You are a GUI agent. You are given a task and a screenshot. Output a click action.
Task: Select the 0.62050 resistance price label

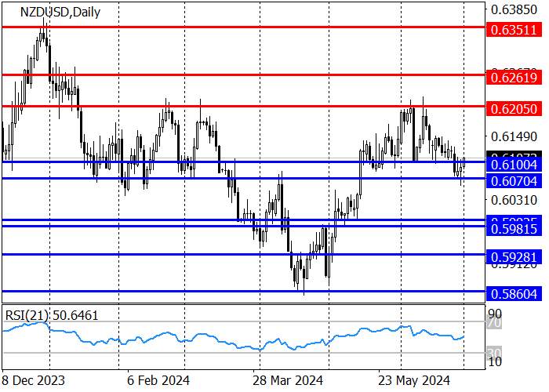click(x=514, y=109)
